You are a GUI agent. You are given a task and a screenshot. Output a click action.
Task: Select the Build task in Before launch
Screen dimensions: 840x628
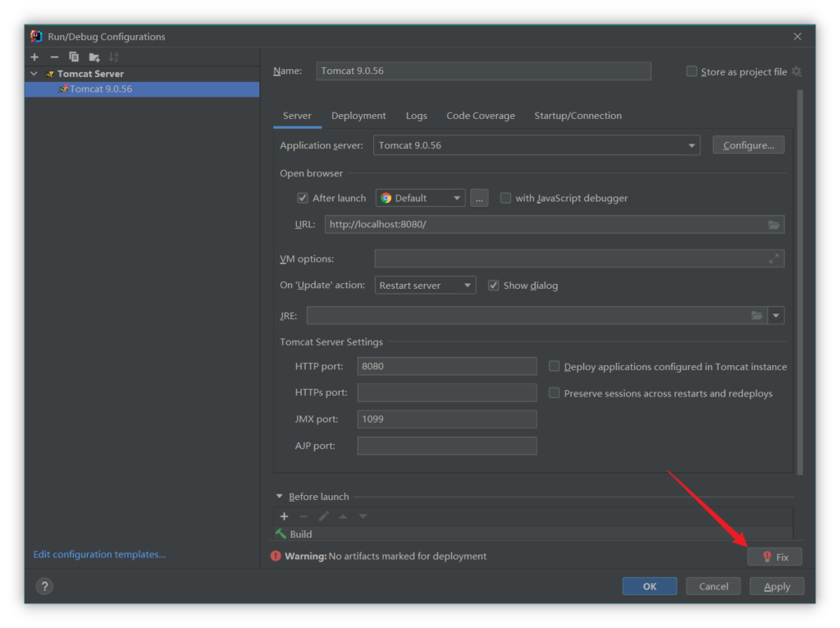[533, 534]
